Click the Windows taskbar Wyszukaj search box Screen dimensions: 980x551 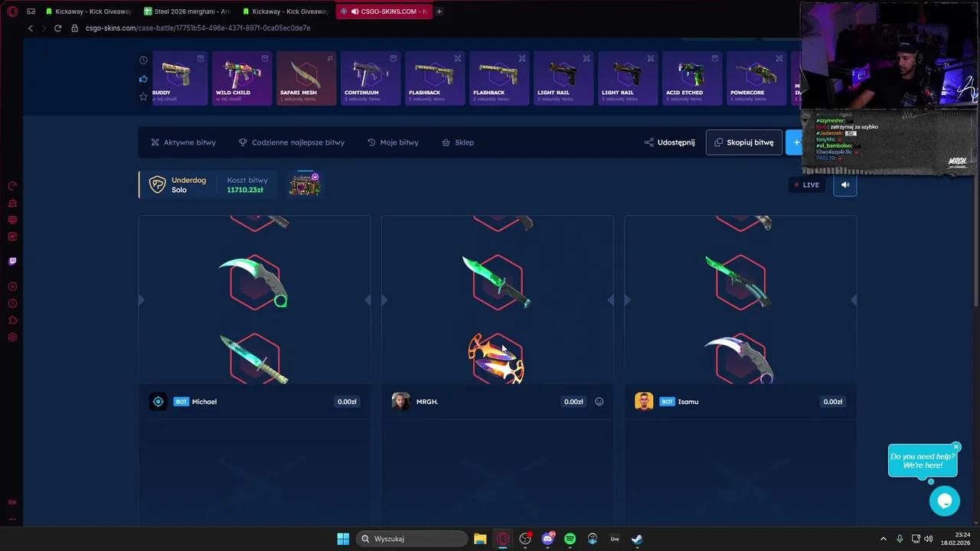coord(413,539)
